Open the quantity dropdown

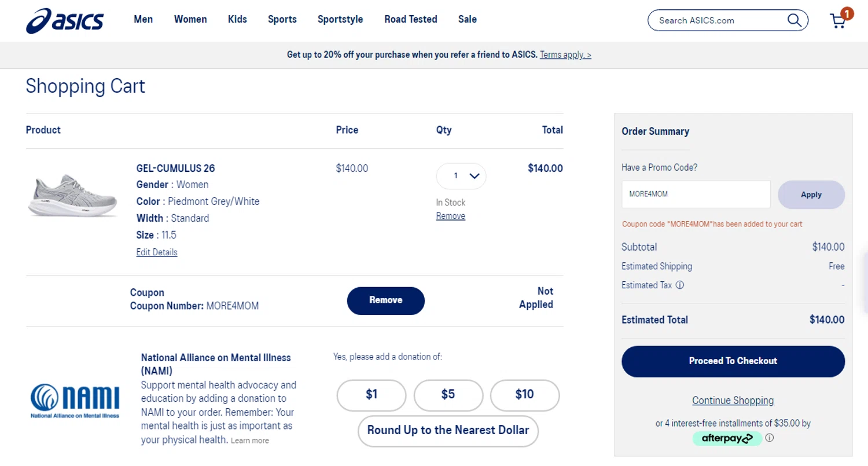(x=461, y=176)
